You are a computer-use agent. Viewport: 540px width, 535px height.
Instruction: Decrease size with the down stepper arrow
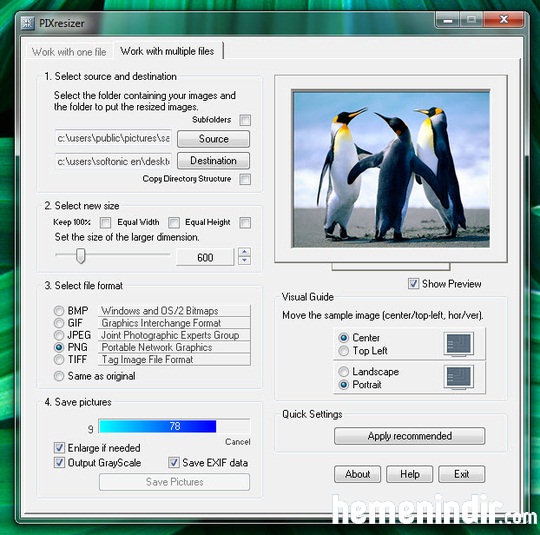coord(244,260)
